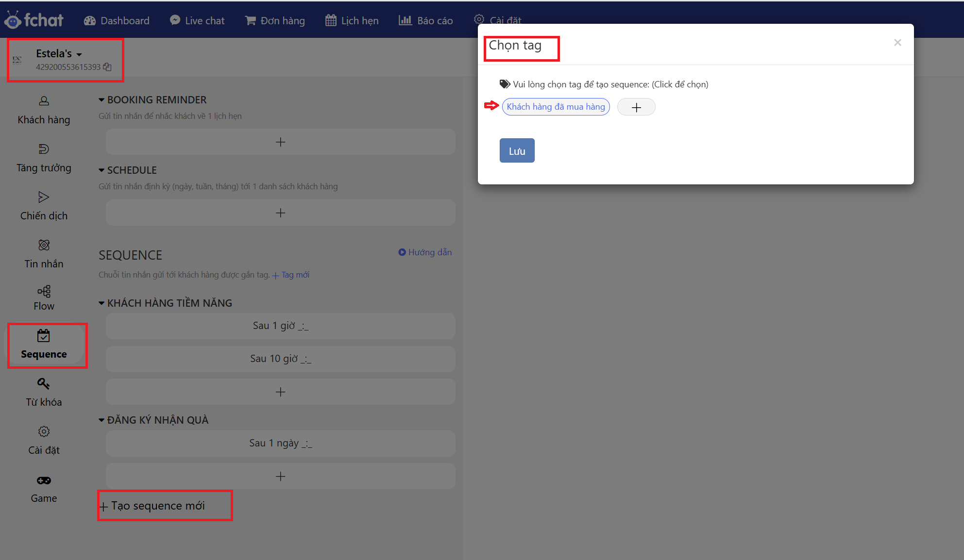Click the Estela's page avatar
The image size is (964, 560).
[x=17, y=60]
